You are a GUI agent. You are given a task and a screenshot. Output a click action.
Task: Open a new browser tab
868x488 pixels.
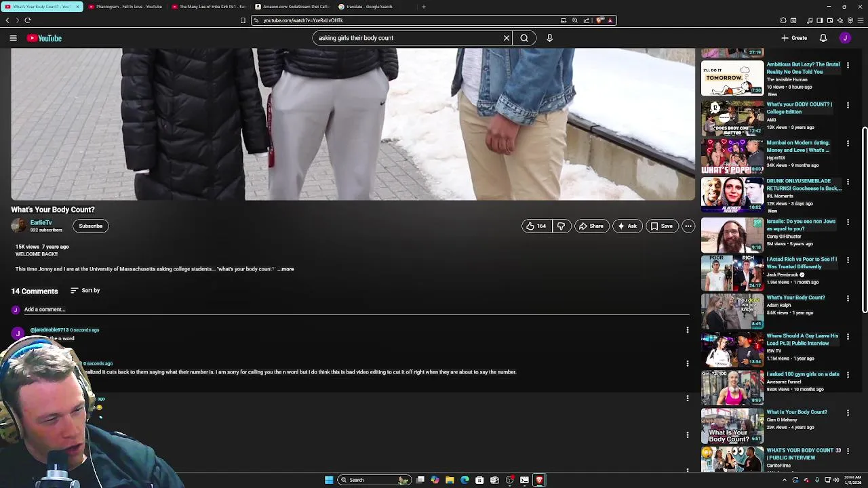click(424, 7)
